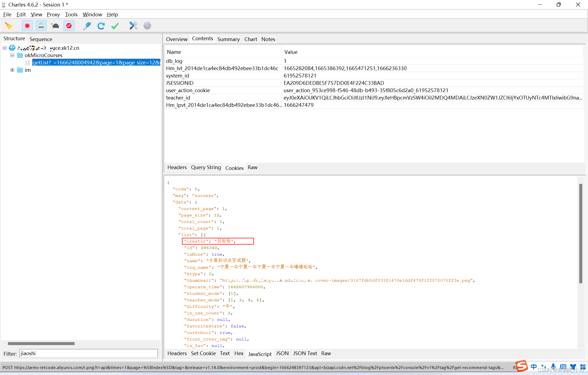Open the gear Settings icon
This screenshot has width=588, height=375.
tap(147, 26)
